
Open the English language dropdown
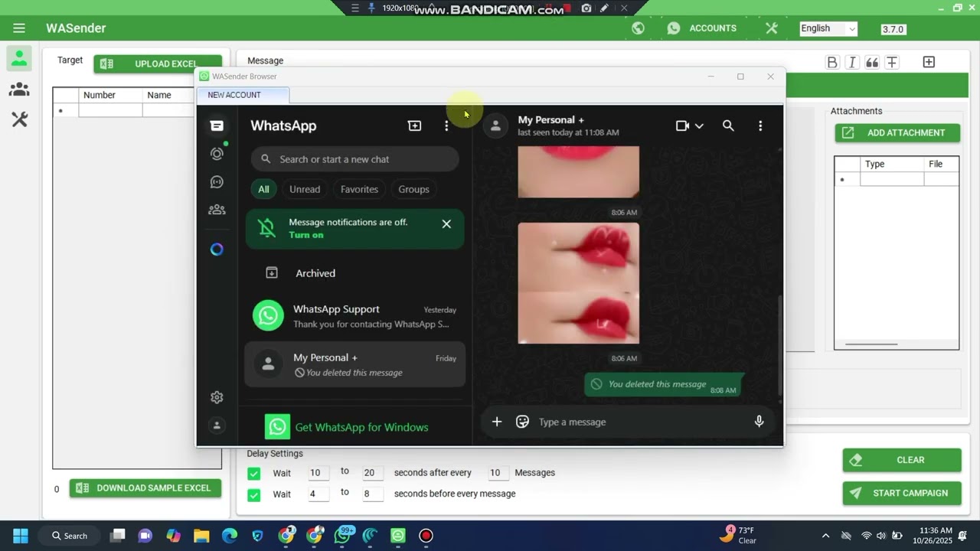(828, 28)
